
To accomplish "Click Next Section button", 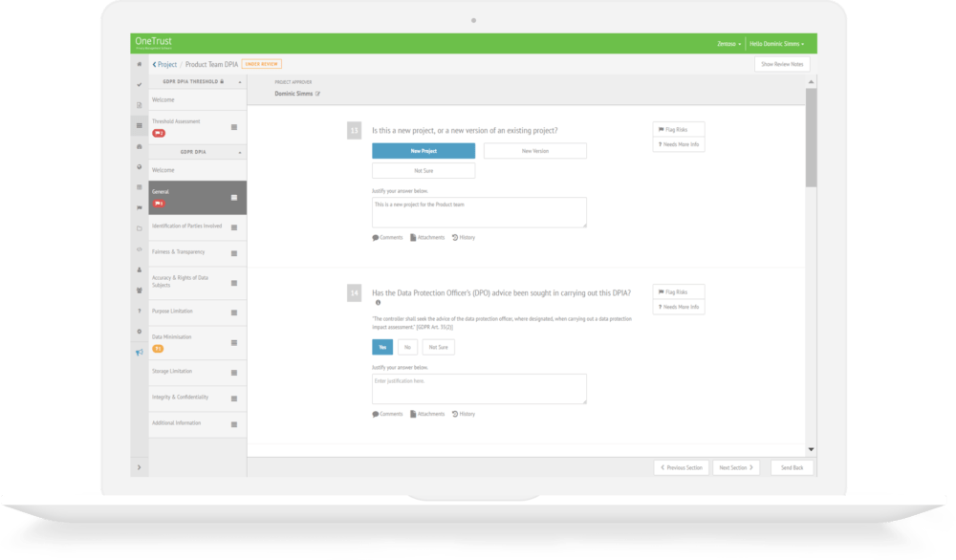I will [x=736, y=468].
